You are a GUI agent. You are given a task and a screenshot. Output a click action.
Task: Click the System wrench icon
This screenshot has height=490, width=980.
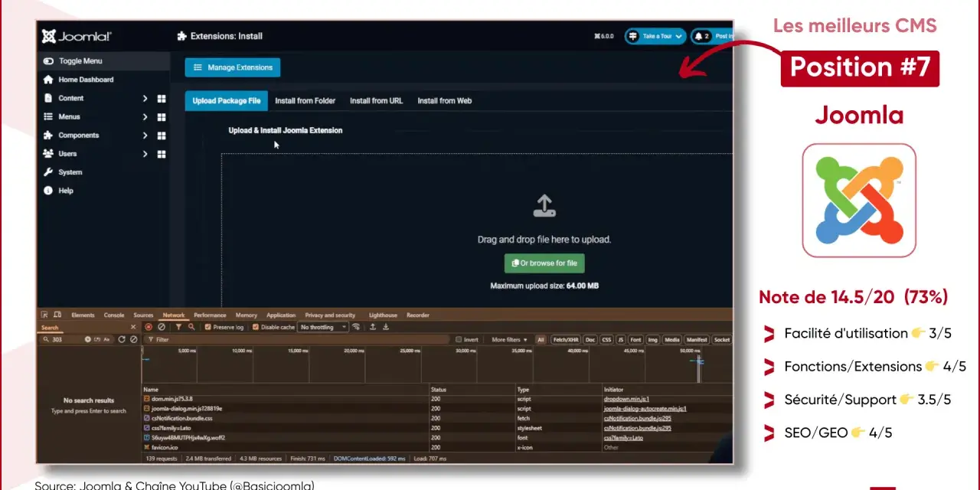coord(48,172)
